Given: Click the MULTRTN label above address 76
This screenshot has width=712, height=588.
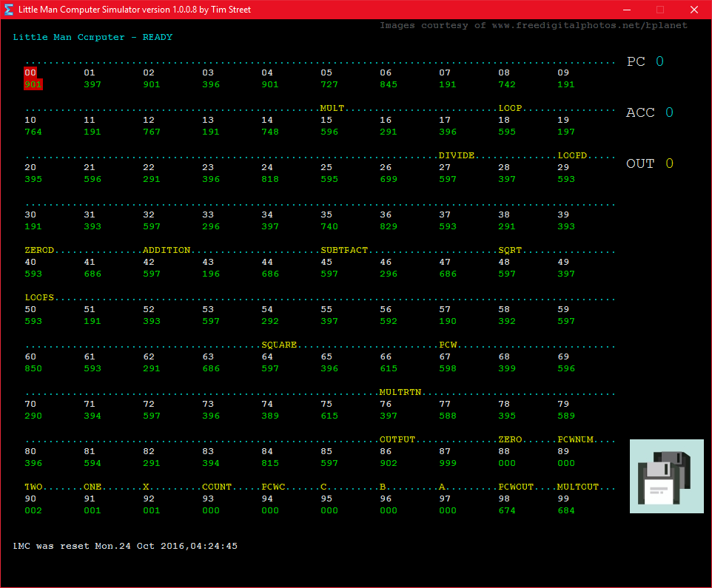Looking at the screenshot, I should pyautogui.click(x=400, y=392).
